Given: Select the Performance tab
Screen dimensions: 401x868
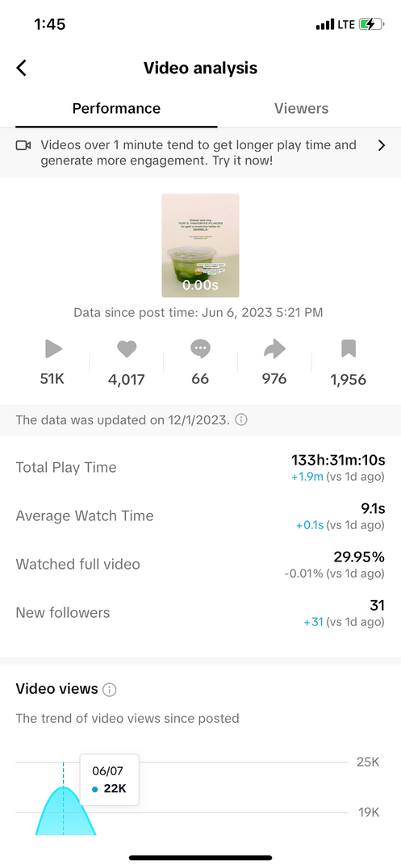Looking at the screenshot, I should click(x=116, y=108).
